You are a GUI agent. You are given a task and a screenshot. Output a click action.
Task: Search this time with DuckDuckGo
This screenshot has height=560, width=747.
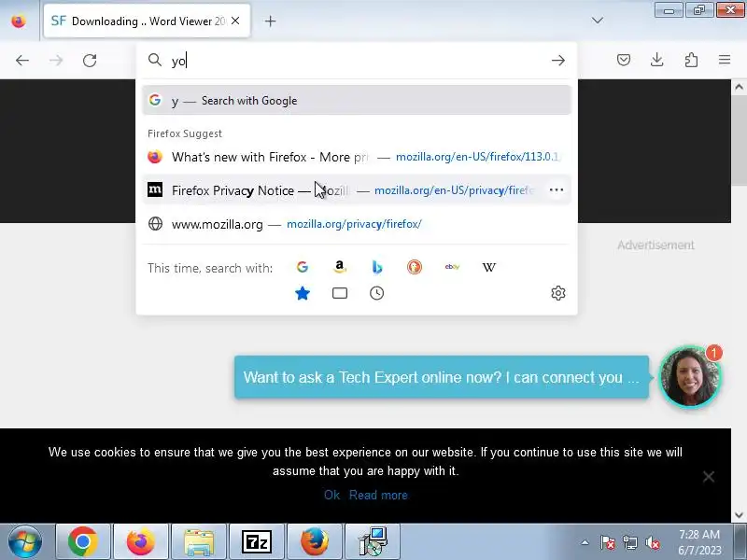[415, 267]
